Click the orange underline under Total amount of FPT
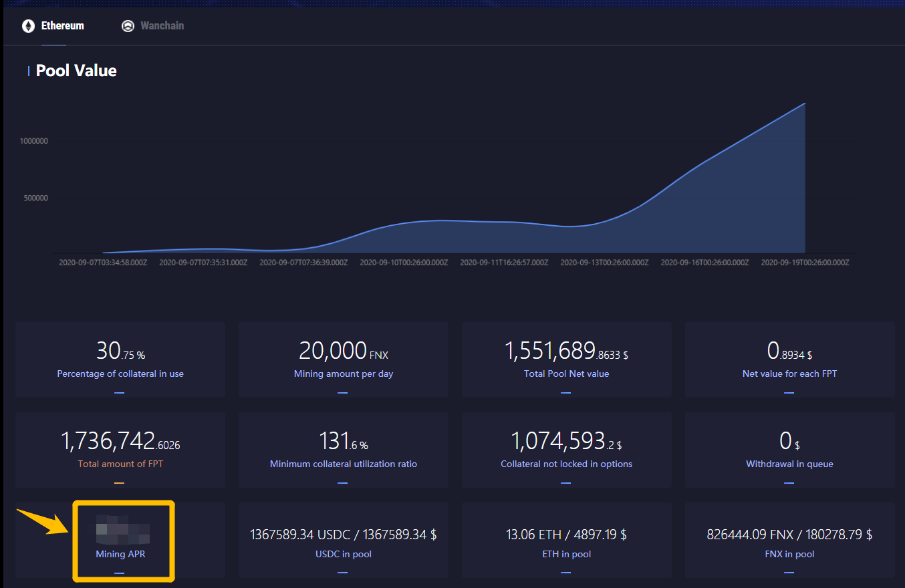The image size is (905, 588). click(120, 482)
